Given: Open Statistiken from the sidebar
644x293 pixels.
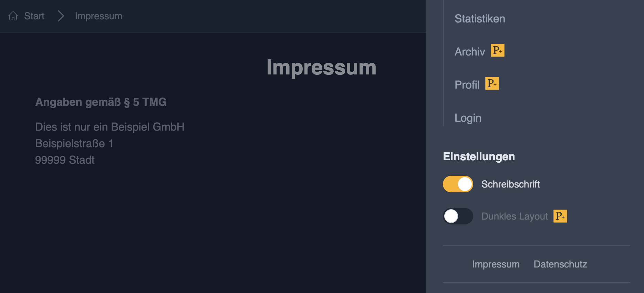Looking at the screenshot, I should (480, 19).
